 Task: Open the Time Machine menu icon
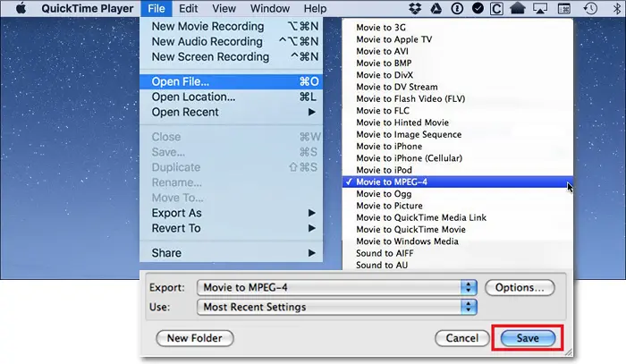(x=590, y=8)
